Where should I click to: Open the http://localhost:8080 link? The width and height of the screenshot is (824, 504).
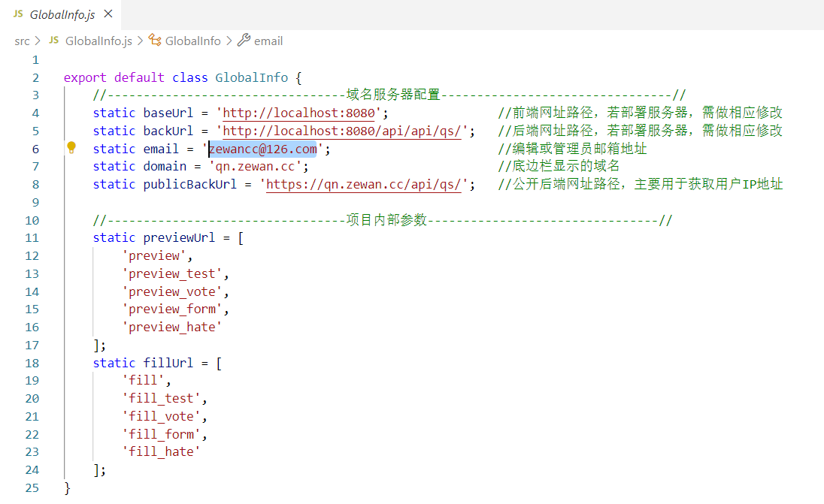click(298, 113)
